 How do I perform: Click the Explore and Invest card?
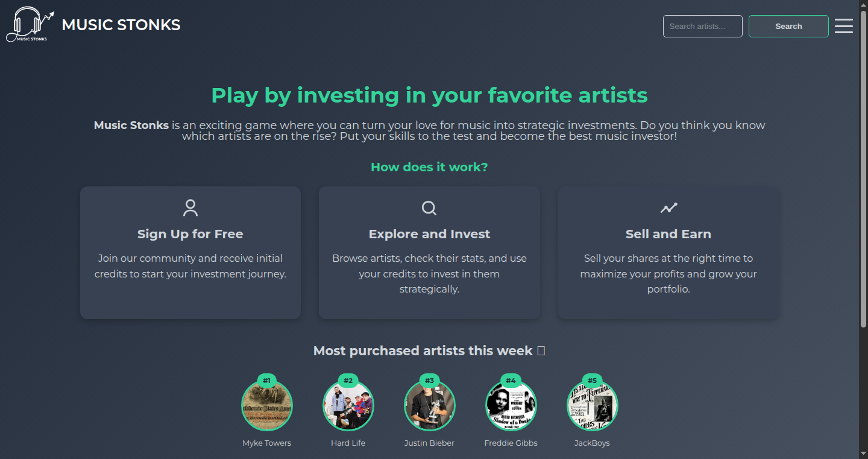[429, 253]
